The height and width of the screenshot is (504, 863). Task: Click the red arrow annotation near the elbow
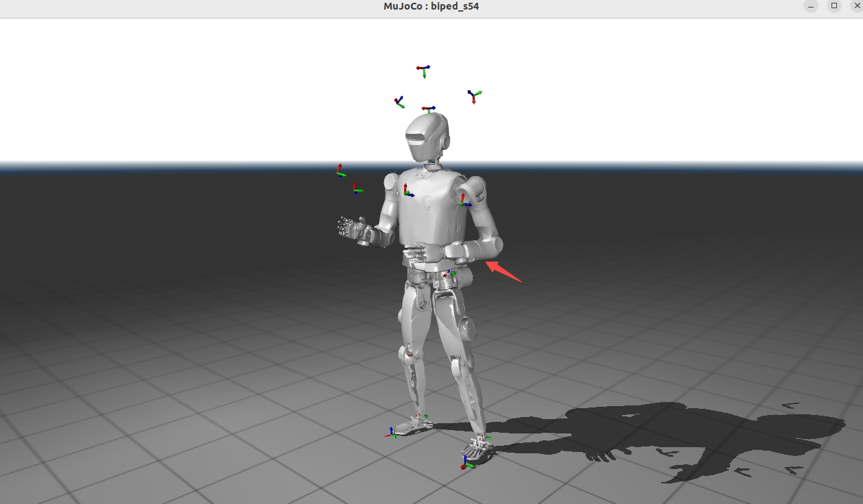coord(503,270)
